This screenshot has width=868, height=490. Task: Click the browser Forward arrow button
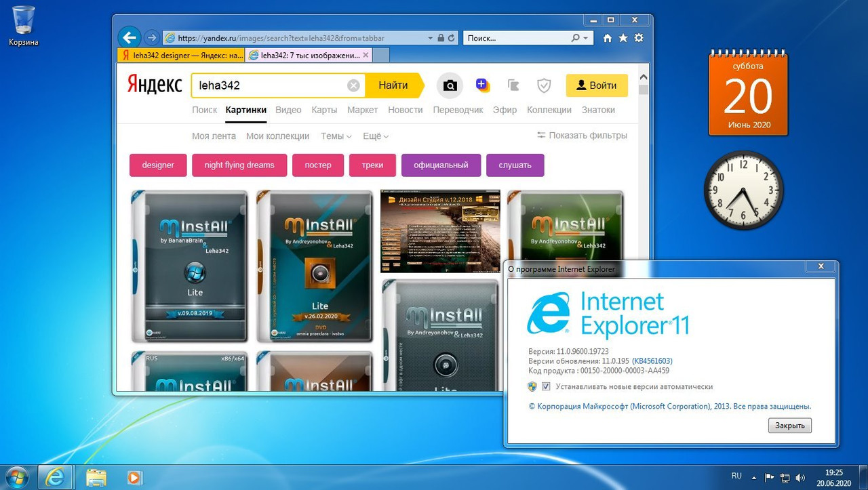(151, 38)
